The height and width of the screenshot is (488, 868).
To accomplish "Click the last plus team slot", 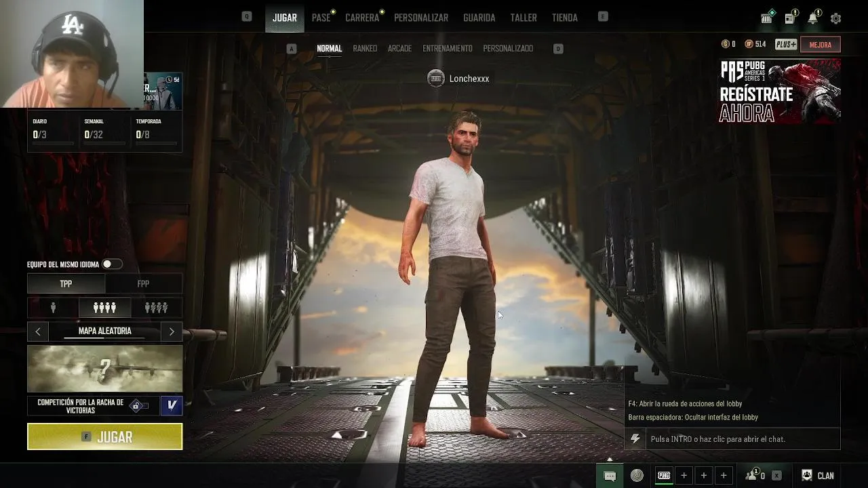I will pyautogui.click(x=724, y=476).
